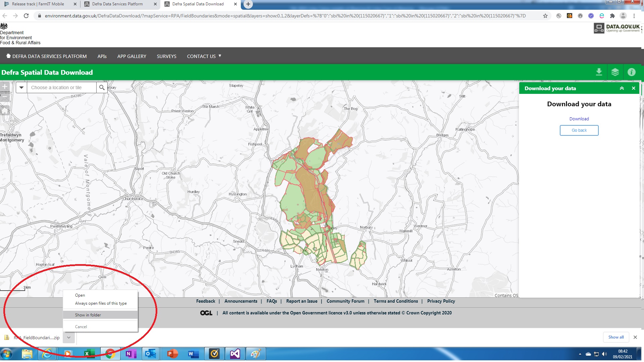Select 'Open' from the context menu

tap(79, 295)
